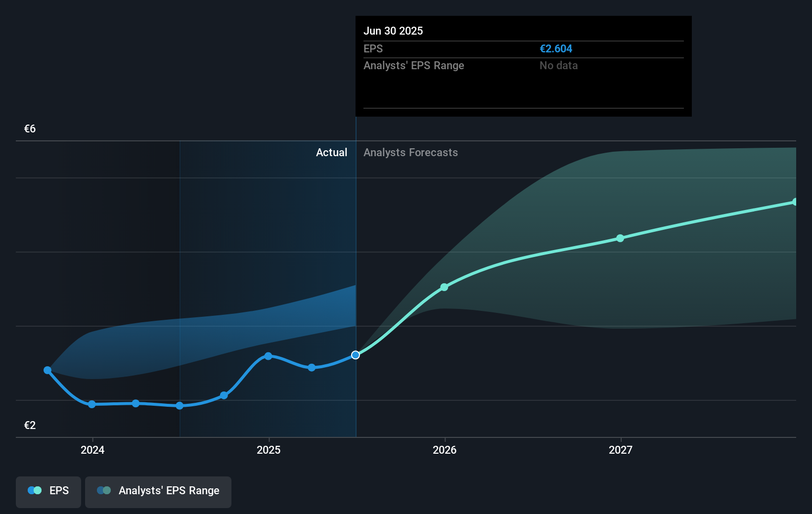Expand the Analysts' EPS Range details
Image resolution: width=812 pixels, height=514 pixels.
[x=414, y=65]
